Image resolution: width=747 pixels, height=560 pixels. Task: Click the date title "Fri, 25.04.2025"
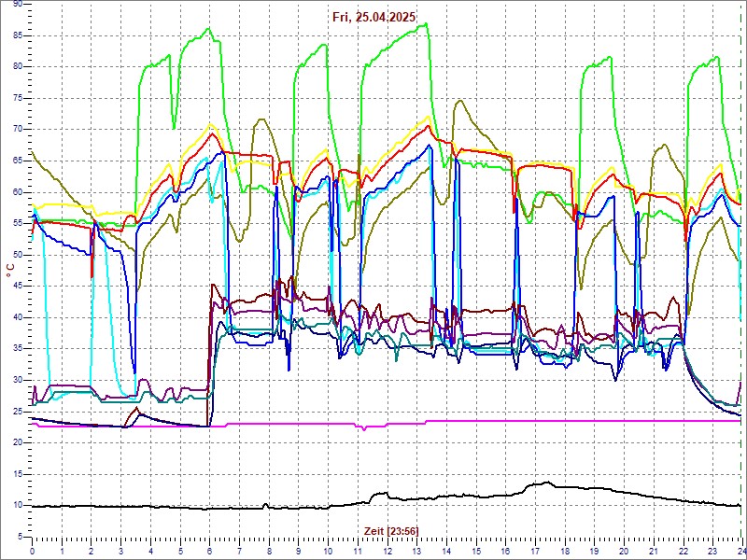coord(374,17)
